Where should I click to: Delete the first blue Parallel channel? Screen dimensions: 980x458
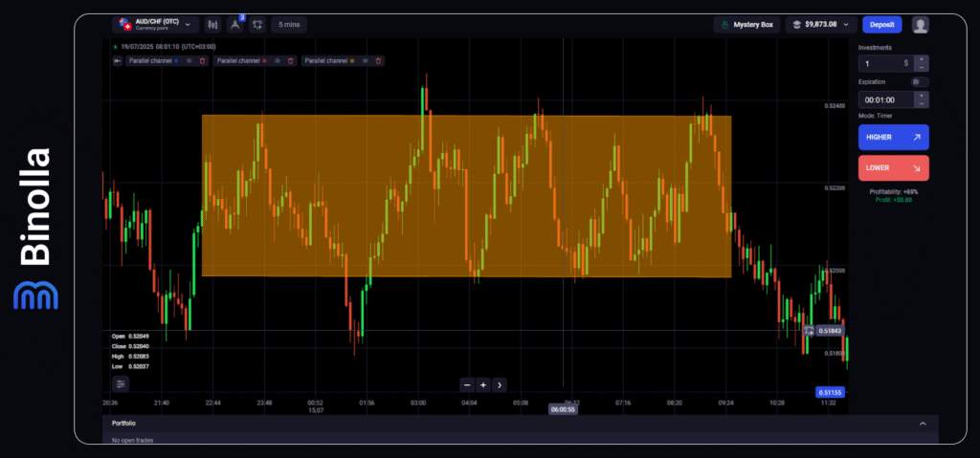[x=203, y=61]
